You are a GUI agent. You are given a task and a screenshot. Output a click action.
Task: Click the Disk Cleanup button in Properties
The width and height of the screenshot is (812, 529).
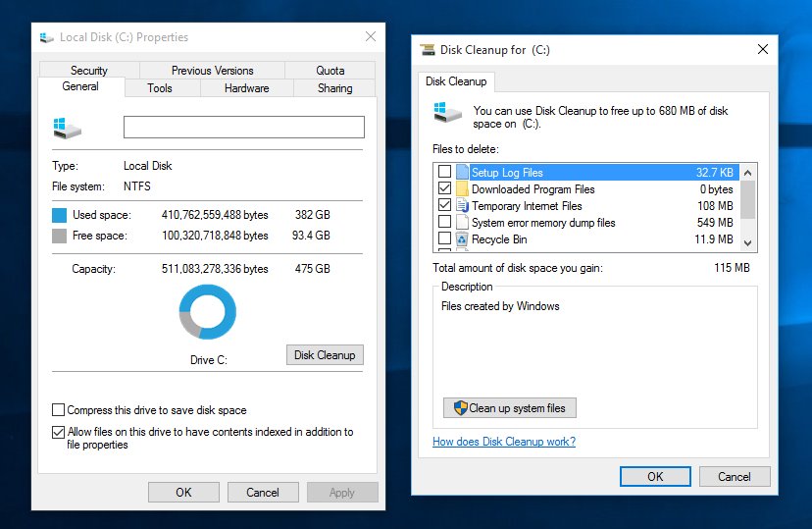(325, 355)
